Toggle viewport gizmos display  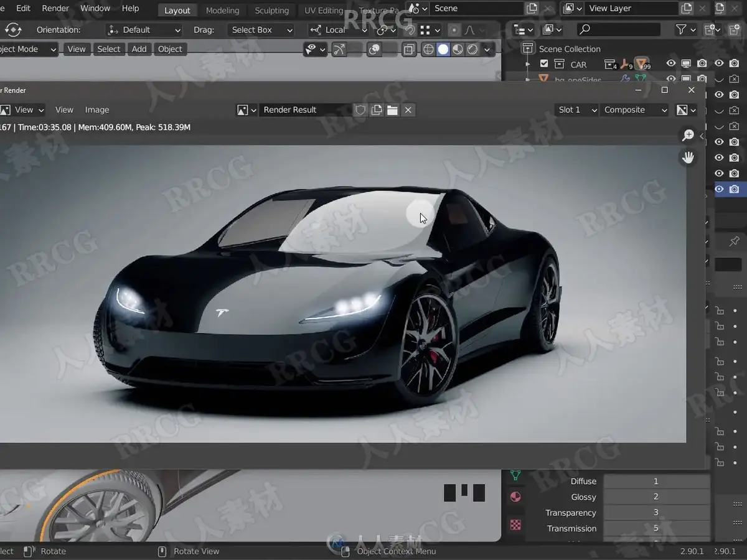[x=339, y=50]
